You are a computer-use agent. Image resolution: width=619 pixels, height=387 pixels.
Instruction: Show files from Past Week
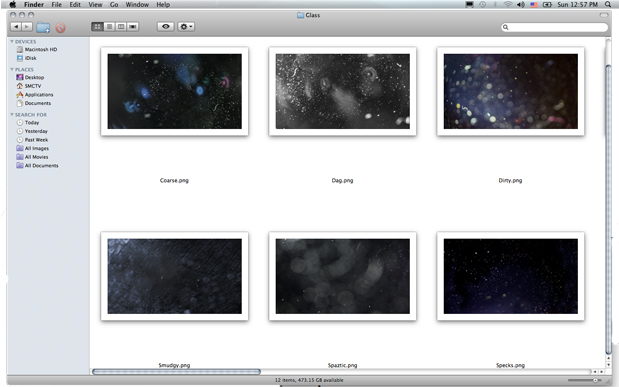tap(32, 140)
